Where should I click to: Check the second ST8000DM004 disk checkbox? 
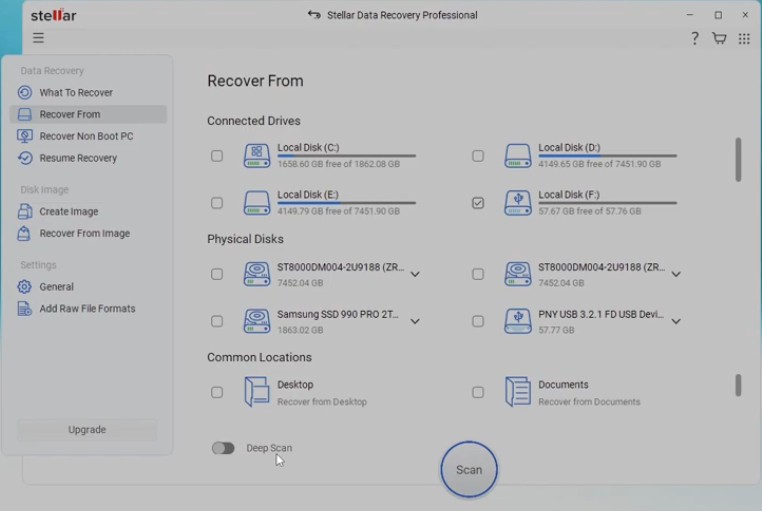tap(478, 274)
